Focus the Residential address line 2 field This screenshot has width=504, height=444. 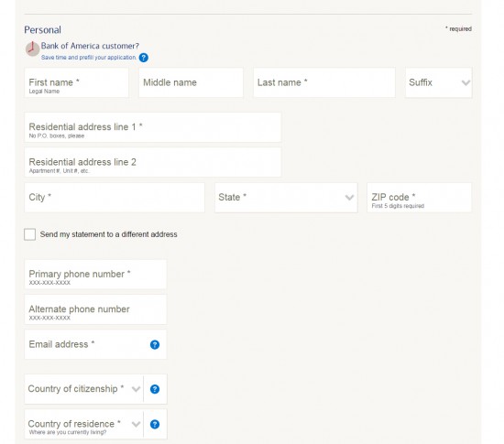[153, 162]
